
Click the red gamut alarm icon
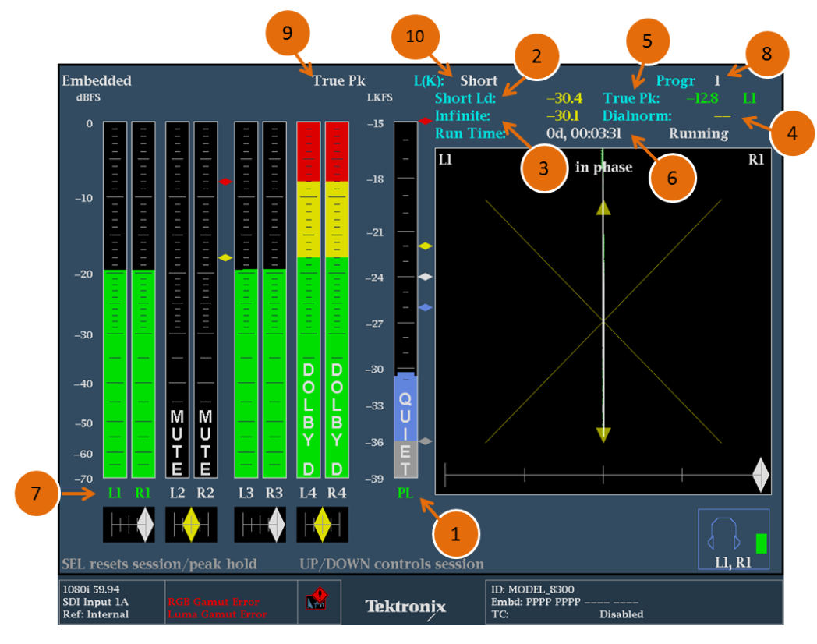[x=317, y=600]
